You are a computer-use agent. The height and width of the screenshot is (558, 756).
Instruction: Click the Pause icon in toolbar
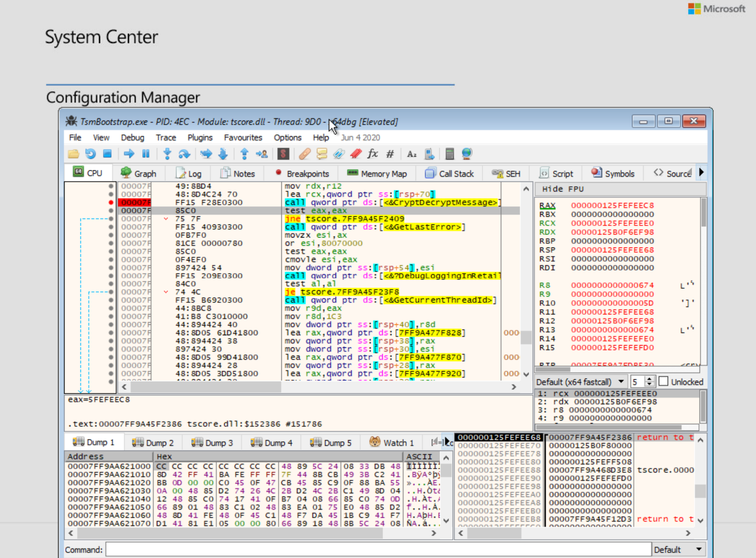click(x=146, y=154)
